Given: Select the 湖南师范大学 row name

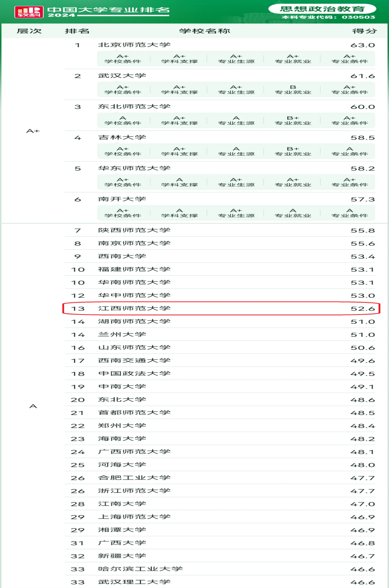Looking at the screenshot, I should click(x=134, y=321).
